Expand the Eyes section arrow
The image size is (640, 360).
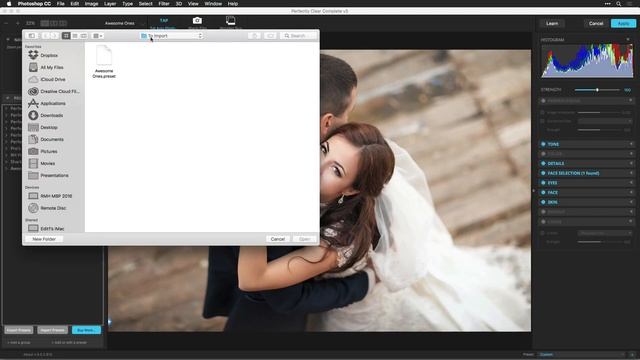click(631, 183)
